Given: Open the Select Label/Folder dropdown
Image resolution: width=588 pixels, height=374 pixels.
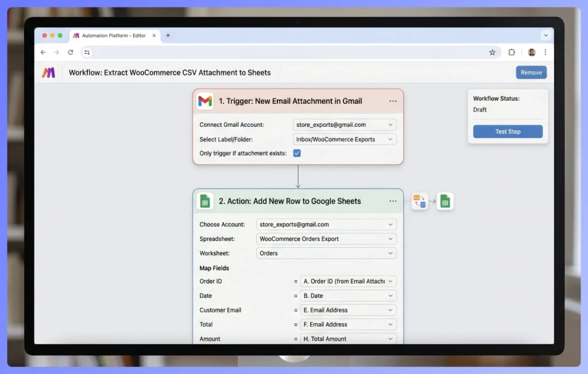Looking at the screenshot, I should point(345,139).
